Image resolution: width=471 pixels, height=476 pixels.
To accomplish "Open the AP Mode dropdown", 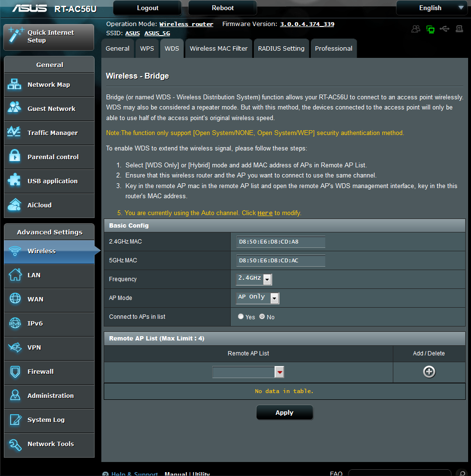I will click(x=258, y=298).
